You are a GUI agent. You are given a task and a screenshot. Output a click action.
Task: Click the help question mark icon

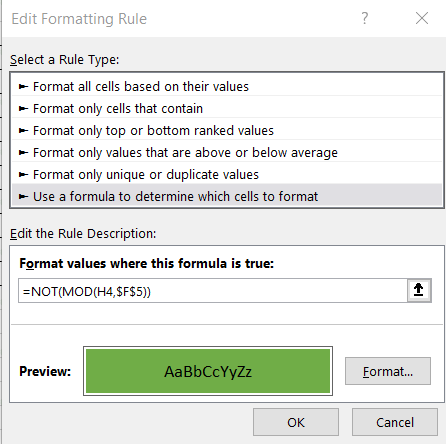click(365, 18)
